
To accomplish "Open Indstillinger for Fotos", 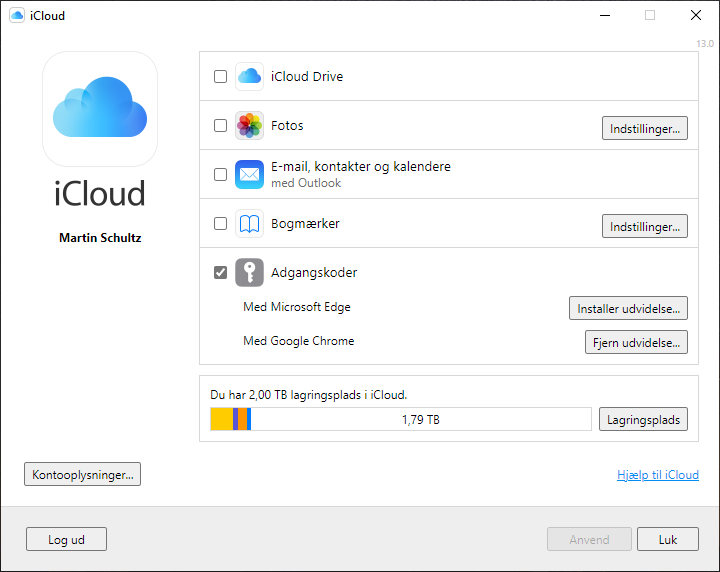I will 645,129.
